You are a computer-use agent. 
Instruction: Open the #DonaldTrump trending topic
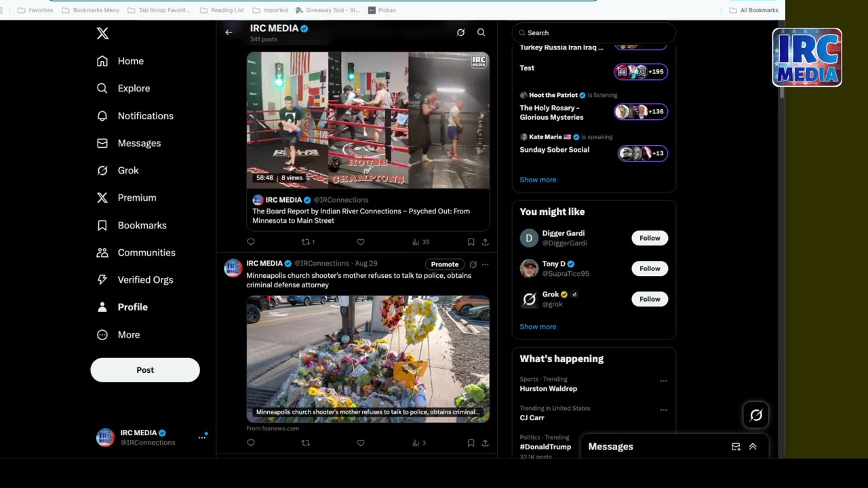point(545,447)
